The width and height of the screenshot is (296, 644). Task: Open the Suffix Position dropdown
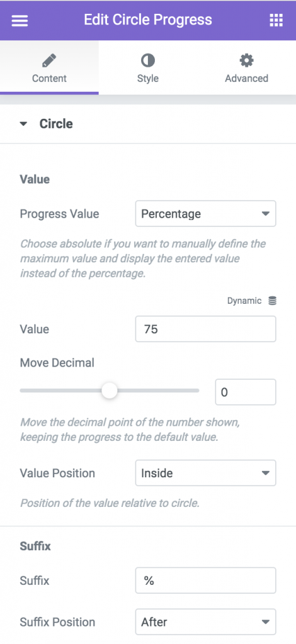pyautogui.click(x=205, y=622)
